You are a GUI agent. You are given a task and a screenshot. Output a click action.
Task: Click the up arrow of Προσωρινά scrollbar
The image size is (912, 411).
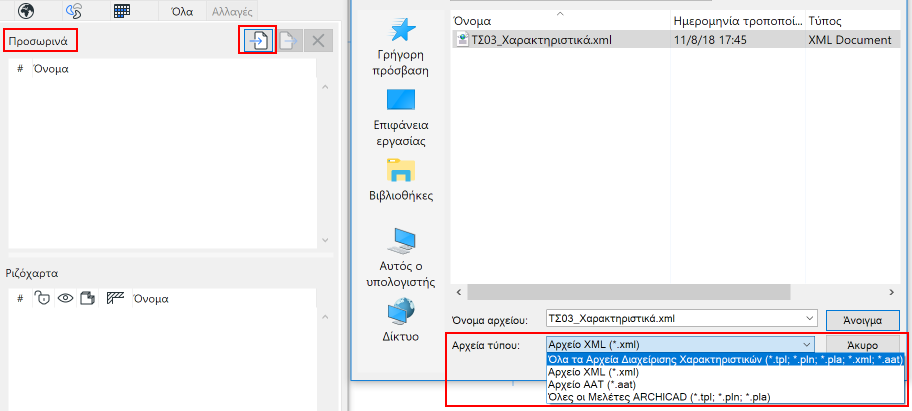tap(325, 87)
